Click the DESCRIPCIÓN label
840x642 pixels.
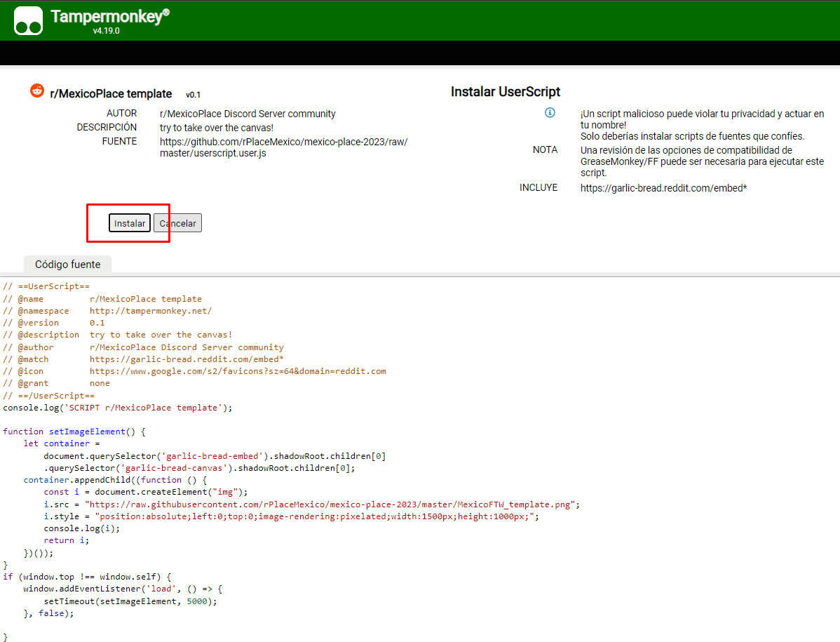pos(107,127)
